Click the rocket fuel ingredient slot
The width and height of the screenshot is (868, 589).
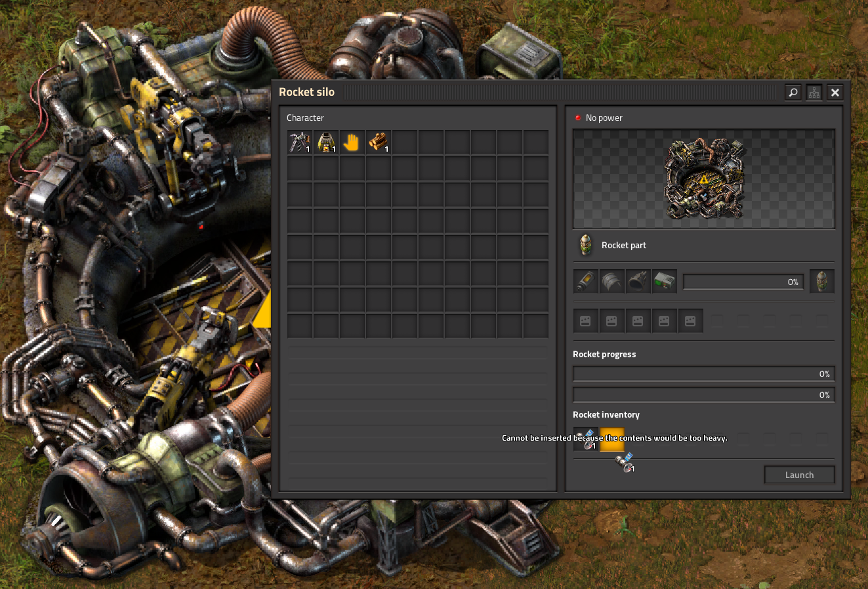click(x=586, y=282)
